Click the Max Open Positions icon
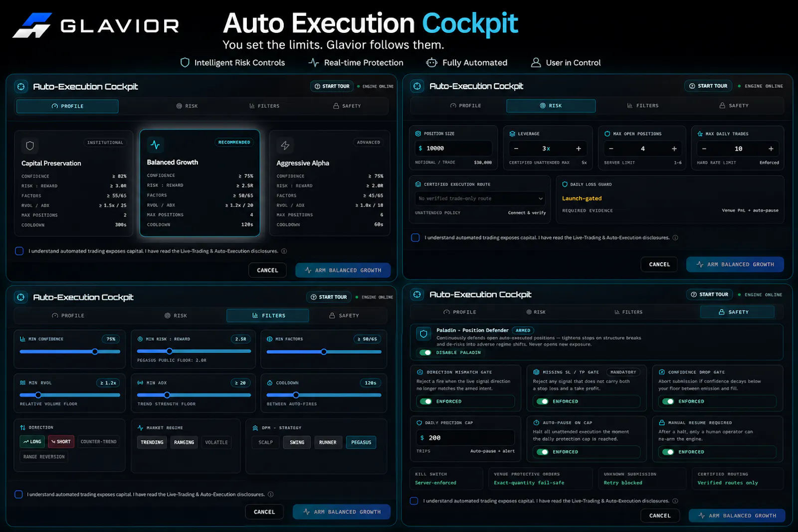The height and width of the screenshot is (532, 798). point(607,134)
